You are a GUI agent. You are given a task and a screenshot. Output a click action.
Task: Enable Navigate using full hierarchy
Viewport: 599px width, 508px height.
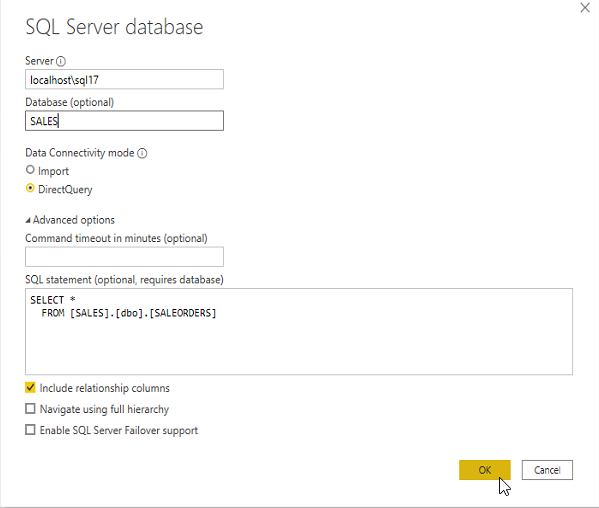point(30,409)
